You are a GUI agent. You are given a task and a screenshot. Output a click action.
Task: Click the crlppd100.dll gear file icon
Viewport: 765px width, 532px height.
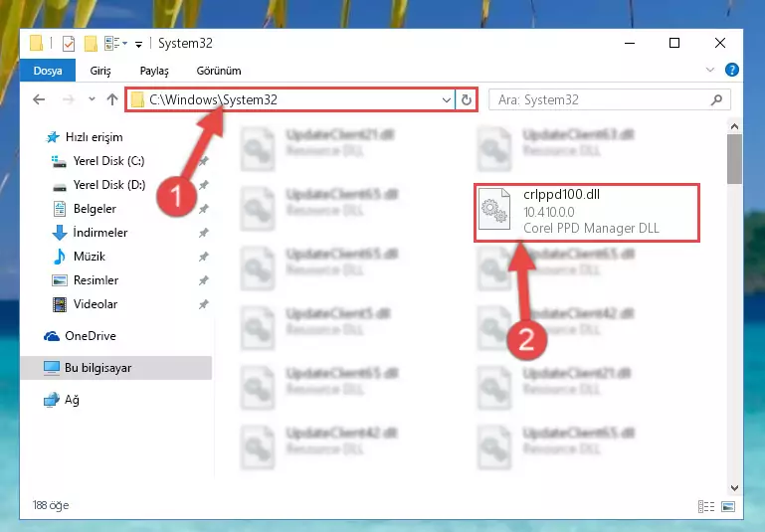[493, 209]
